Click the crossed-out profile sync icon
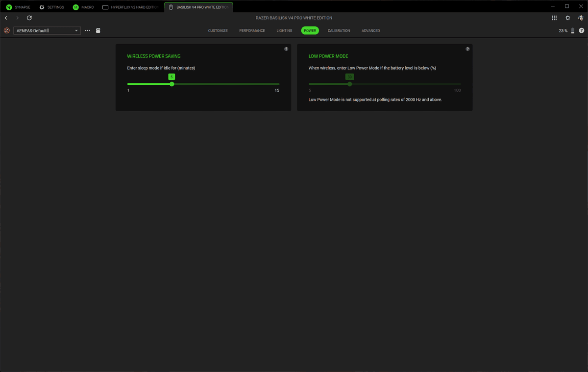This screenshot has width=588, height=372. [7, 30]
